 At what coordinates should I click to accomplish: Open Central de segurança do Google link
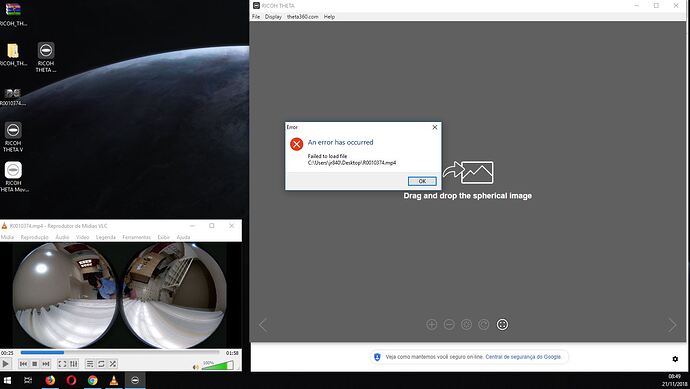tap(523, 357)
